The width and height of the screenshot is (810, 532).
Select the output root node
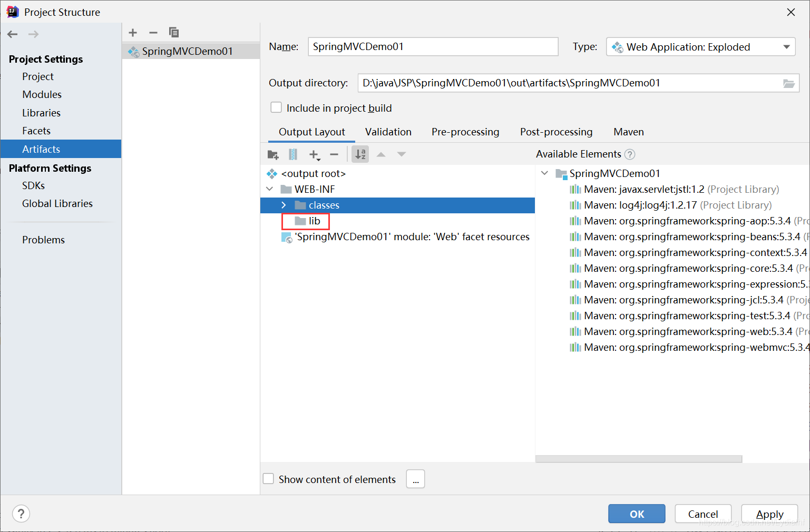(313, 173)
